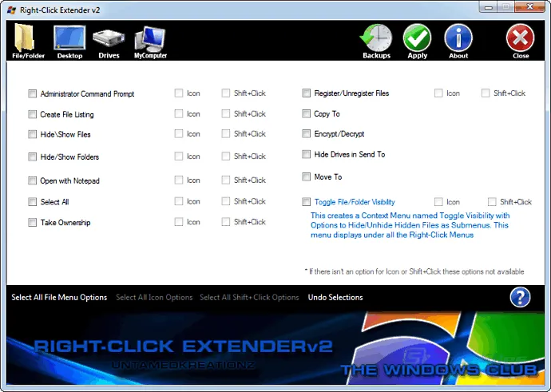Tick Icon checkbox for Toggle File/Folder Visibility
Image resolution: width=551 pixels, height=392 pixels.
pyautogui.click(x=438, y=202)
